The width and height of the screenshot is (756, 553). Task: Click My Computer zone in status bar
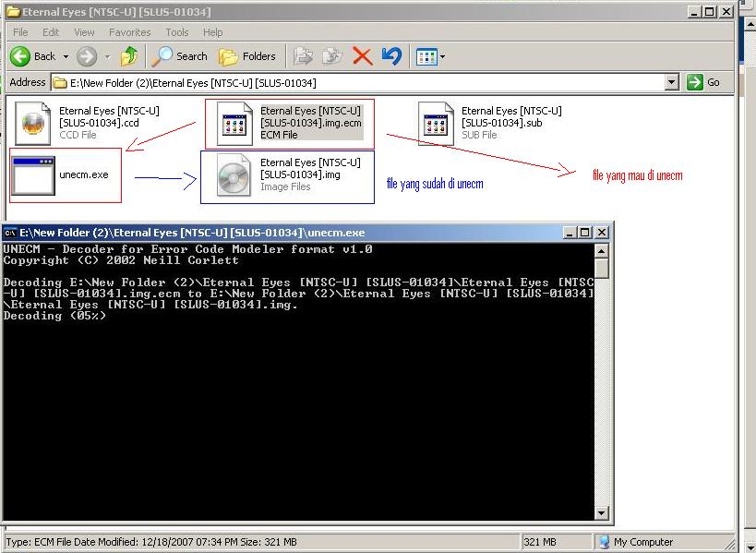tap(636, 542)
